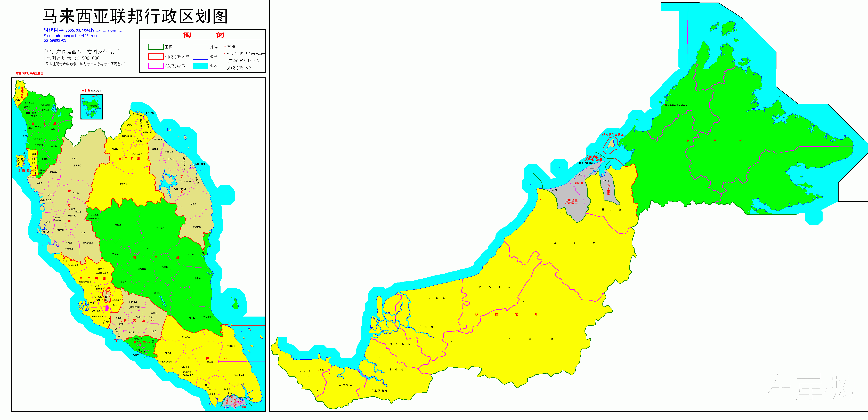868x420 pixels.
Task: Click the 州级行政中心 marker symbol in legend
Action: pyautogui.click(x=225, y=54)
